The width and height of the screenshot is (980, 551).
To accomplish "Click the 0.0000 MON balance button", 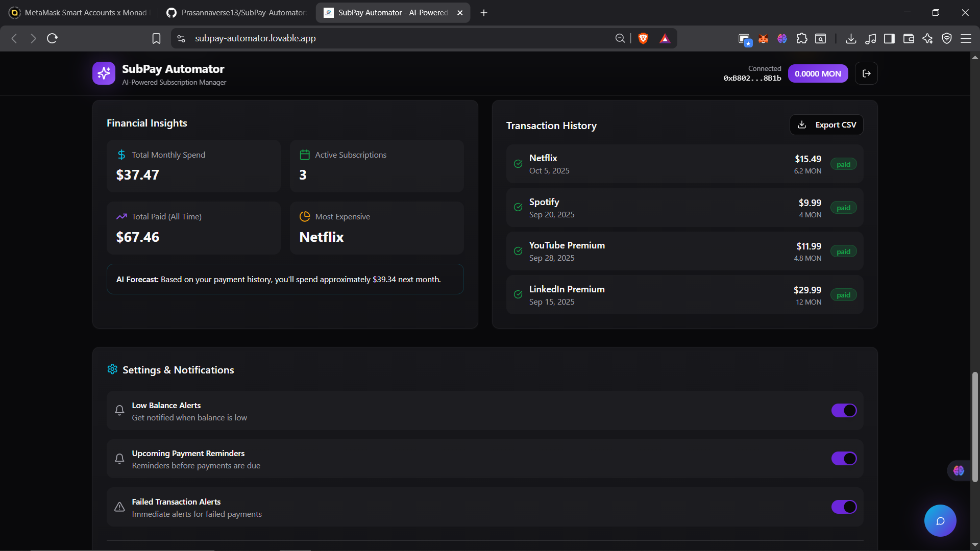I will point(818,73).
